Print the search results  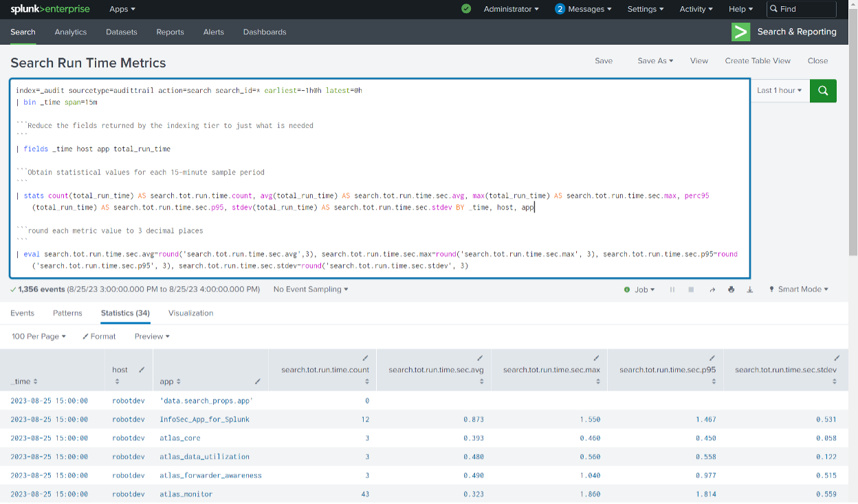[x=731, y=289]
